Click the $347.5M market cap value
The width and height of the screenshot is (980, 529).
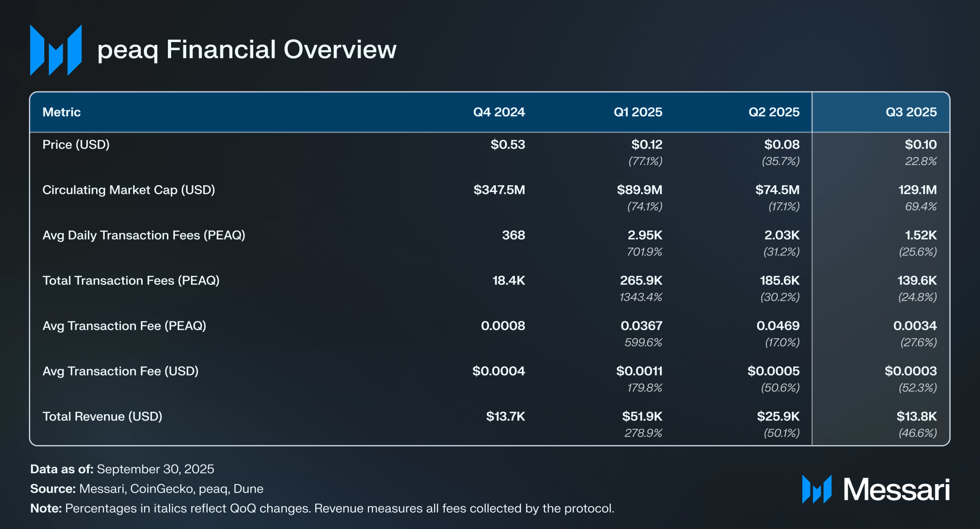tap(499, 190)
